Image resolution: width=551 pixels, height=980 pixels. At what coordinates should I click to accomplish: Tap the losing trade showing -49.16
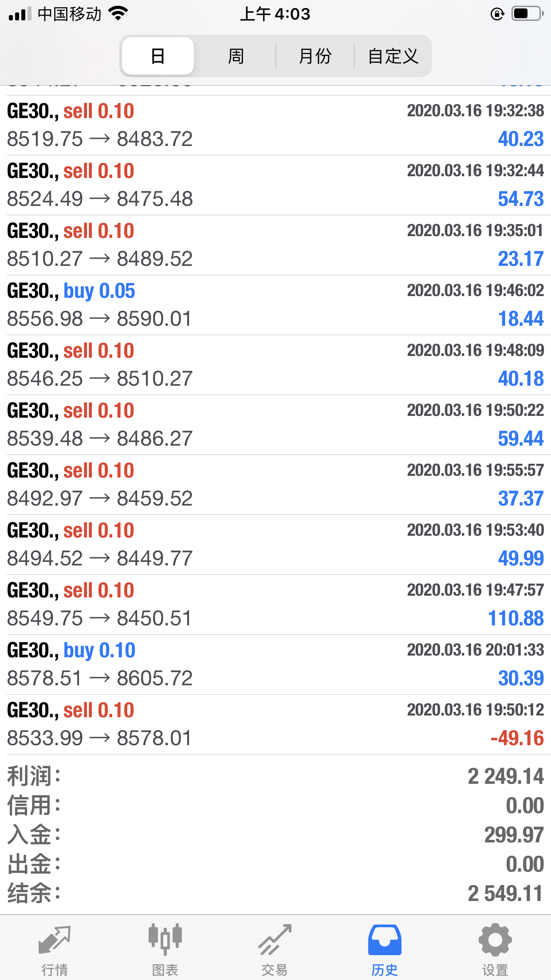coord(275,724)
